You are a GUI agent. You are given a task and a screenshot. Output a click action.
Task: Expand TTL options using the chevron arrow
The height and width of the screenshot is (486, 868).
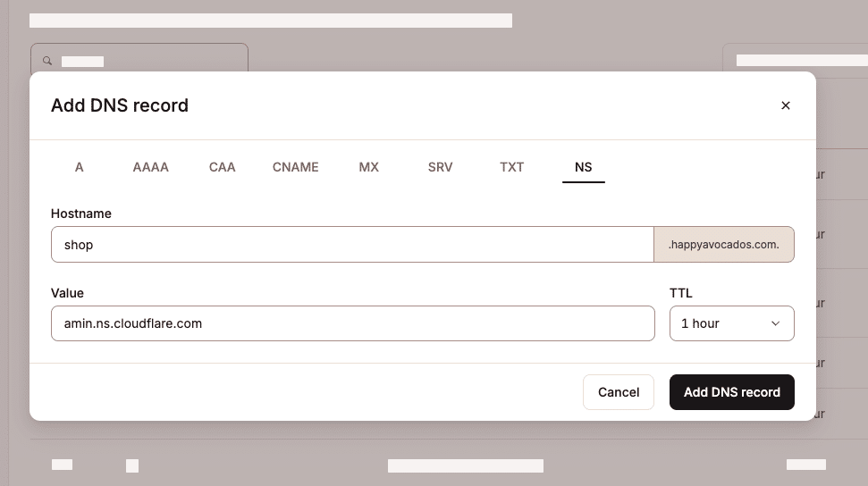click(x=775, y=323)
